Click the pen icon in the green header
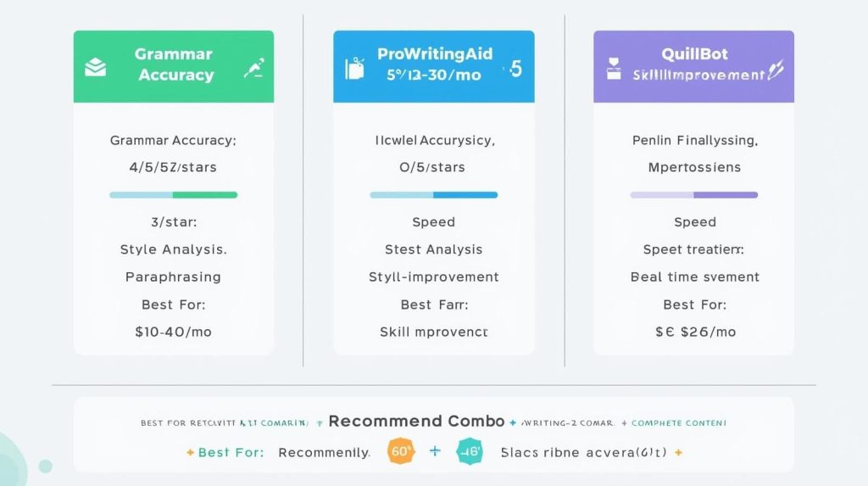 pyautogui.click(x=253, y=70)
